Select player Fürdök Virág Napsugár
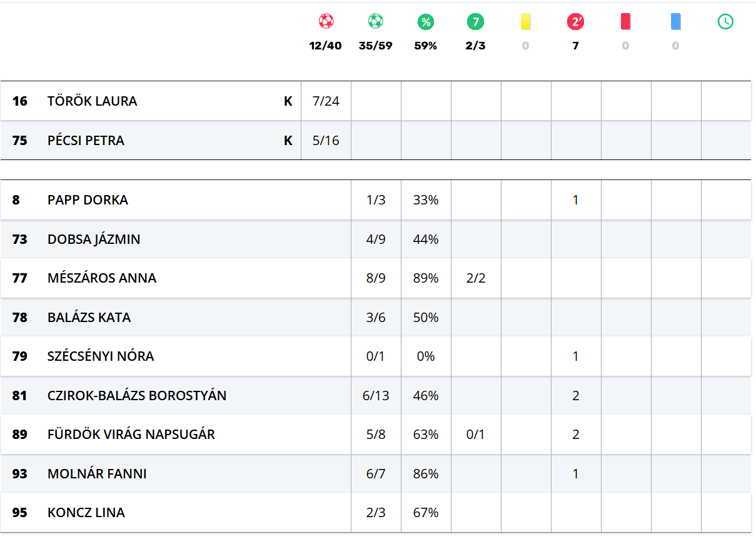 (x=131, y=435)
